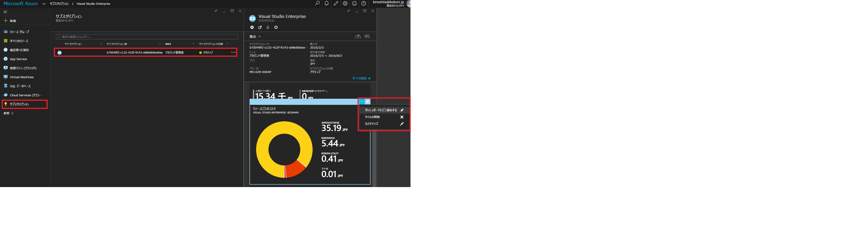Viewport: 868px width, 244px height.
Task: Click the 新規 plus button
Action: [10, 21]
